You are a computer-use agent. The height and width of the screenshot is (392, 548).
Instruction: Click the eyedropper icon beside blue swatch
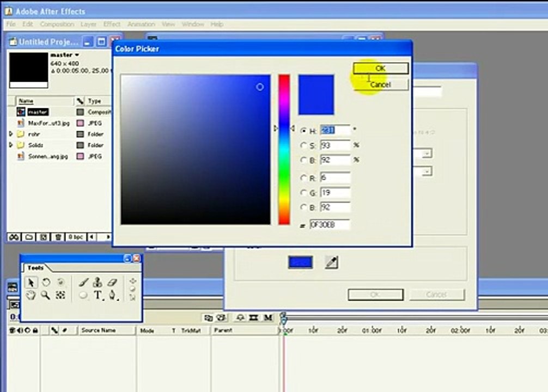point(331,262)
